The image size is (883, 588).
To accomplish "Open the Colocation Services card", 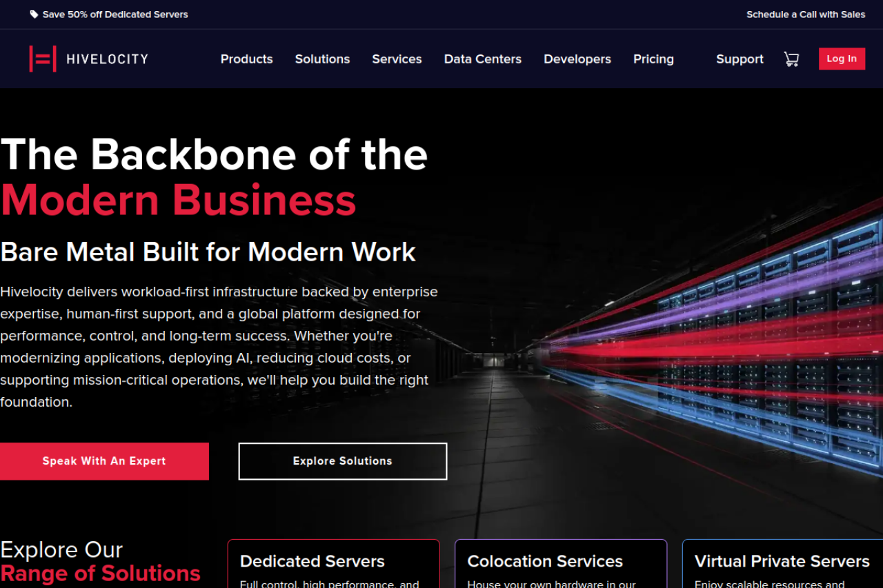I will 561,564.
